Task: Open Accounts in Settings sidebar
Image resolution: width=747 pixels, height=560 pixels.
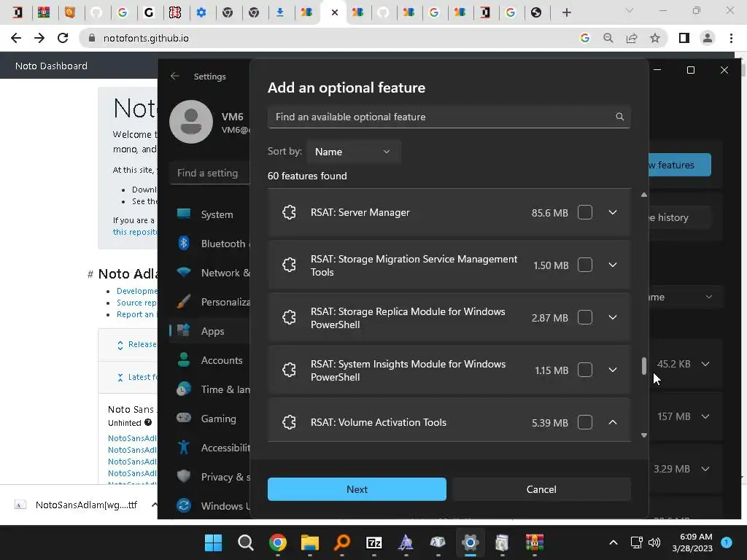Action: coord(209,360)
